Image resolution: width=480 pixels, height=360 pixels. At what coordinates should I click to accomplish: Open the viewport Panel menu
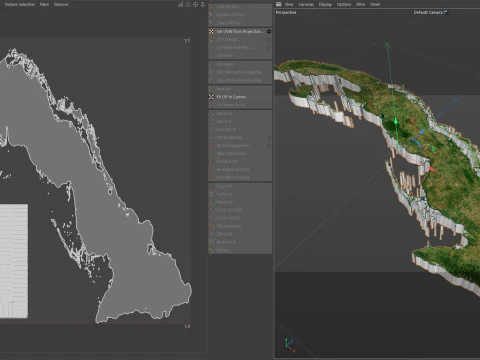point(375,4)
